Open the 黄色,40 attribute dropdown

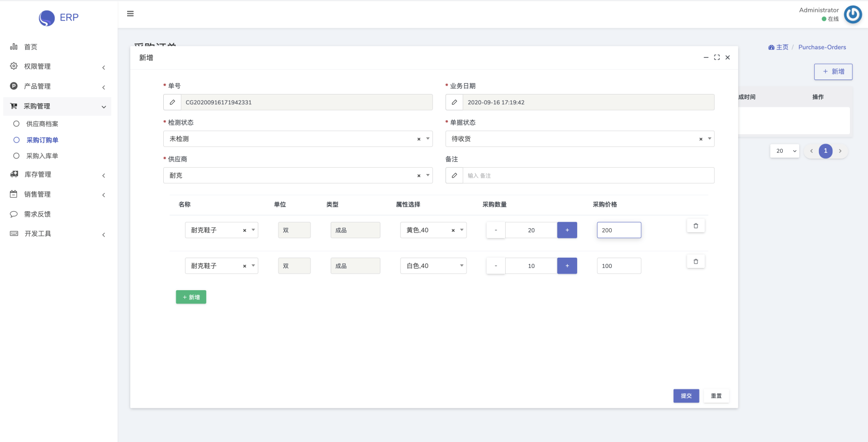433,230
